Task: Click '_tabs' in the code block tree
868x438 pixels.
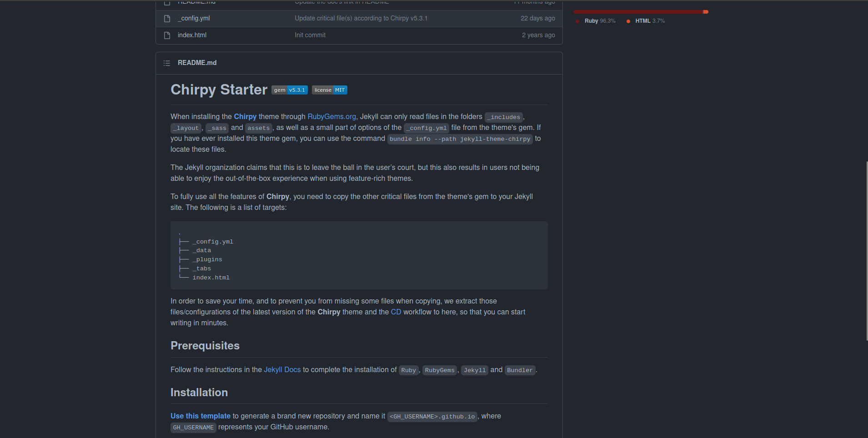Action: [202, 269]
